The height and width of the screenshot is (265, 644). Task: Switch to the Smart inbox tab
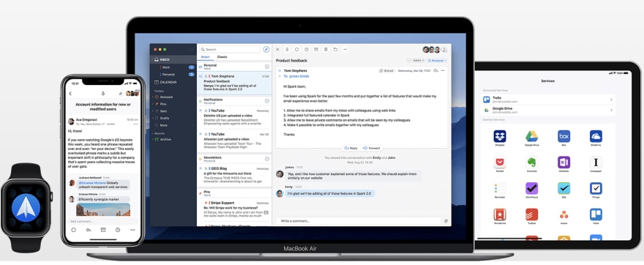click(x=206, y=56)
